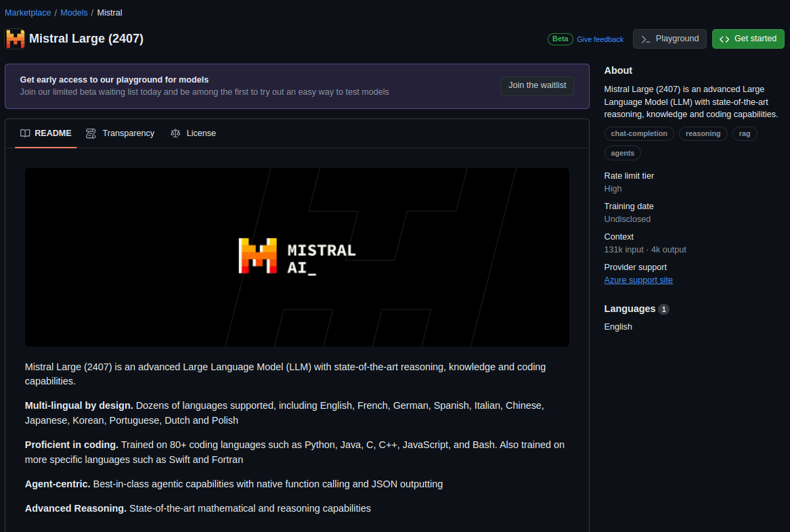The width and height of the screenshot is (790, 532).
Task: Click the Mistral logo icon beside the title
Action: [14, 39]
